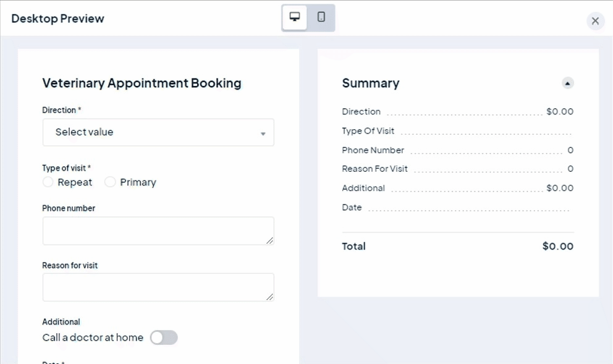Focus the Phone number text field
Image resolution: width=613 pixels, height=364 pixels.
coord(158,231)
